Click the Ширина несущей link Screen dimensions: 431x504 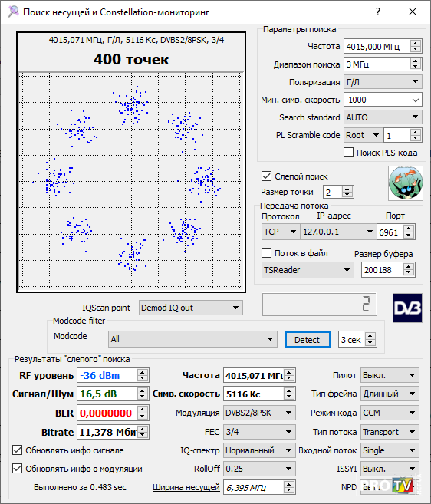coord(186,487)
